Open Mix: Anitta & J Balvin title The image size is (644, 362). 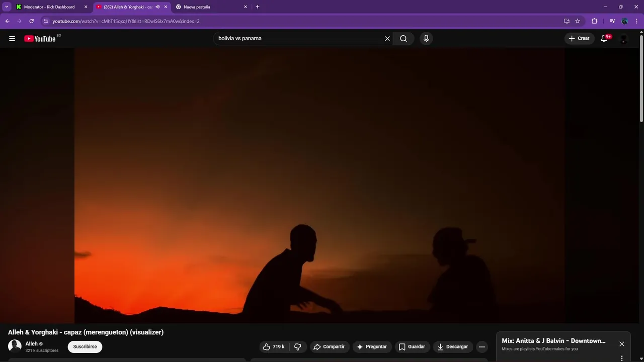pos(553,341)
